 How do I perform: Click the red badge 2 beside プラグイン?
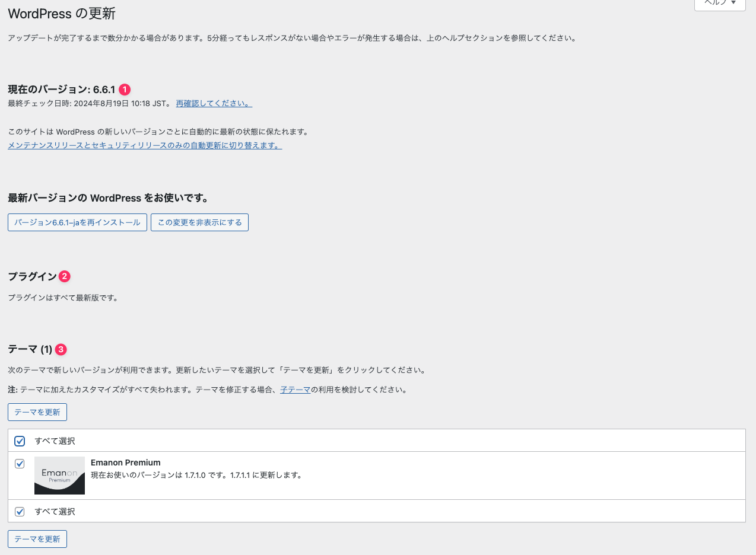65,276
